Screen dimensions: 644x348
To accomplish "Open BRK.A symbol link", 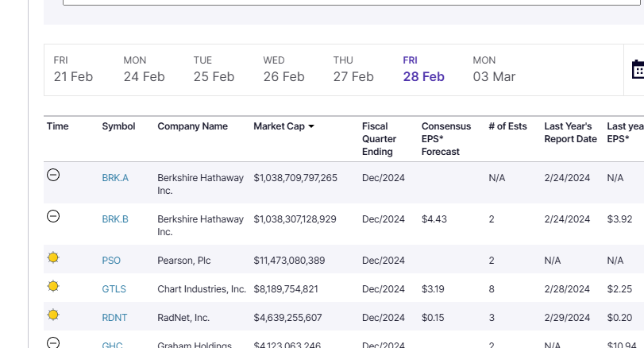I will coord(115,178).
